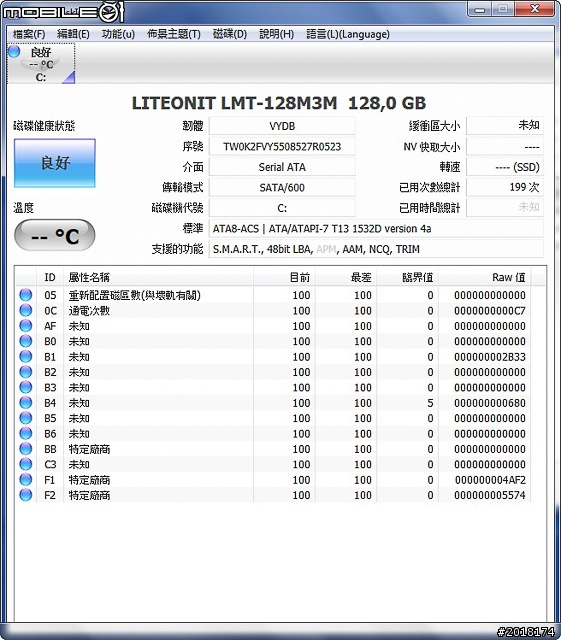Click the 屬性名稱 column header

tap(158, 278)
